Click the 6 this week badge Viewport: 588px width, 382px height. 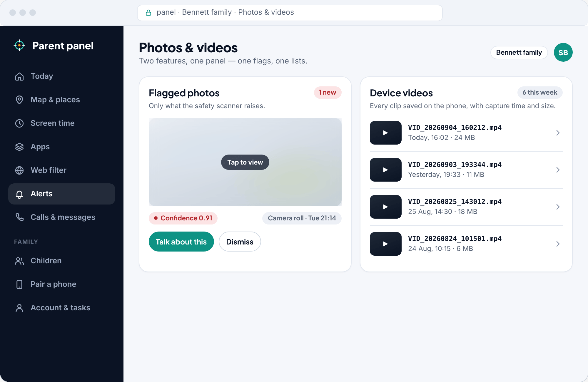tap(540, 93)
